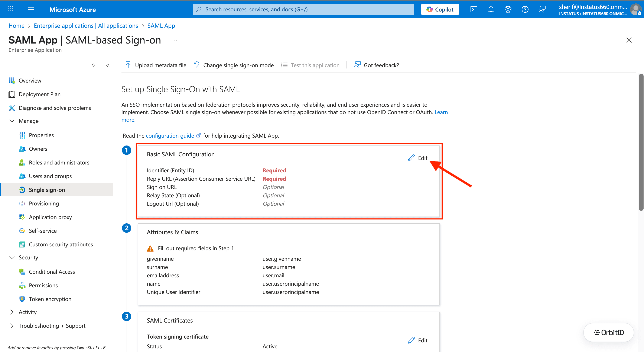Edit Token signing certificate
This screenshot has height=352, width=644.
pyautogui.click(x=418, y=340)
